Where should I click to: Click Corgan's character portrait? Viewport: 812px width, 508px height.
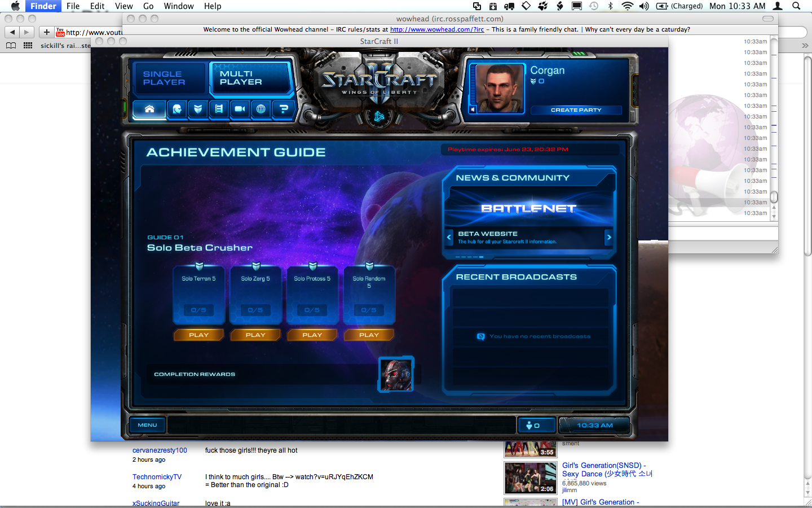[500, 89]
